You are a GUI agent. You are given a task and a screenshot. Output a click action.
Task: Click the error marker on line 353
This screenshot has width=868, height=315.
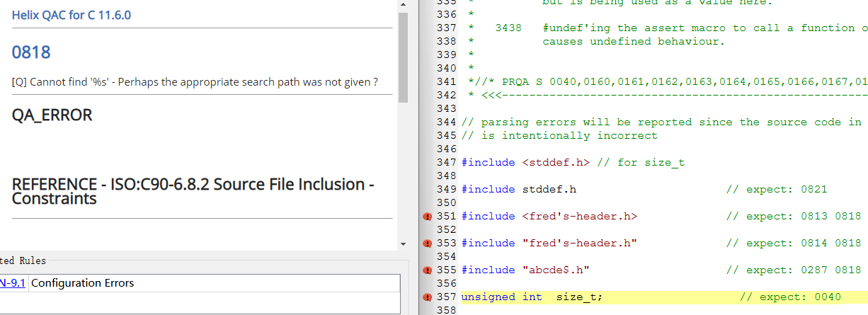427,244
